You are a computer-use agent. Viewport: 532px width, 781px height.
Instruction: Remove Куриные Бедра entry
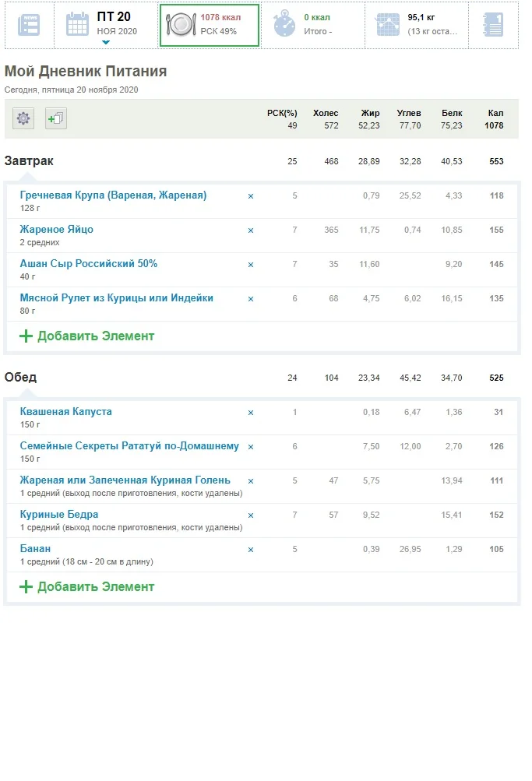click(x=251, y=515)
